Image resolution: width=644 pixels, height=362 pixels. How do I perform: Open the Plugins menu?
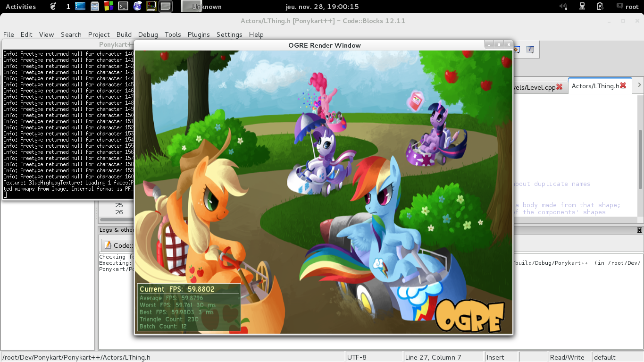(199, 34)
